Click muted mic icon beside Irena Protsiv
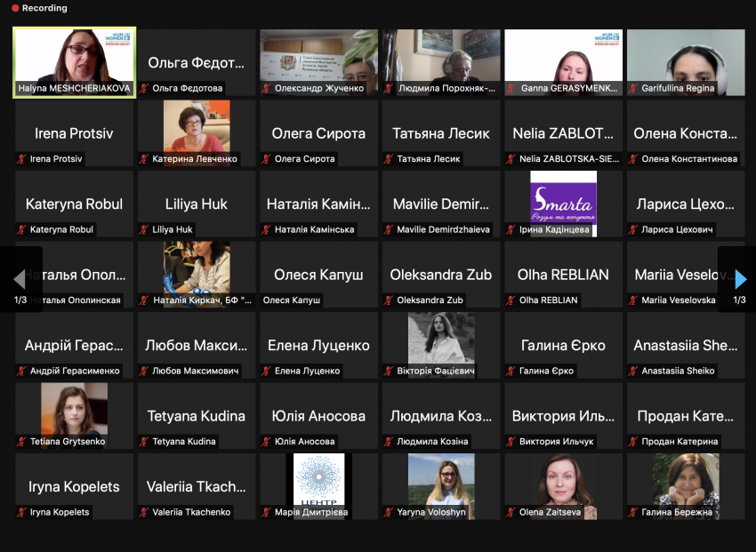Image resolution: width=756 pixels, height=552 pixels. pos(21,159)
